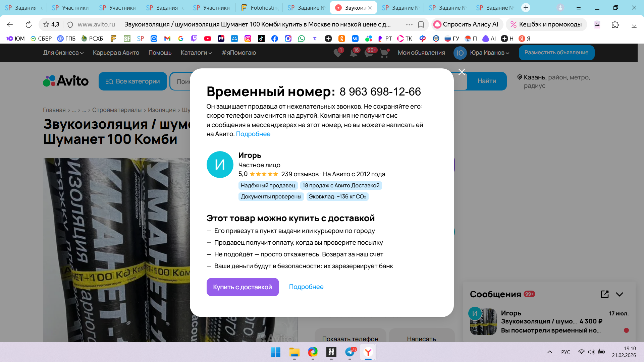This screenshot has height=362, width=644.
Task: Reload the current page
Action: tap(29, 24)
